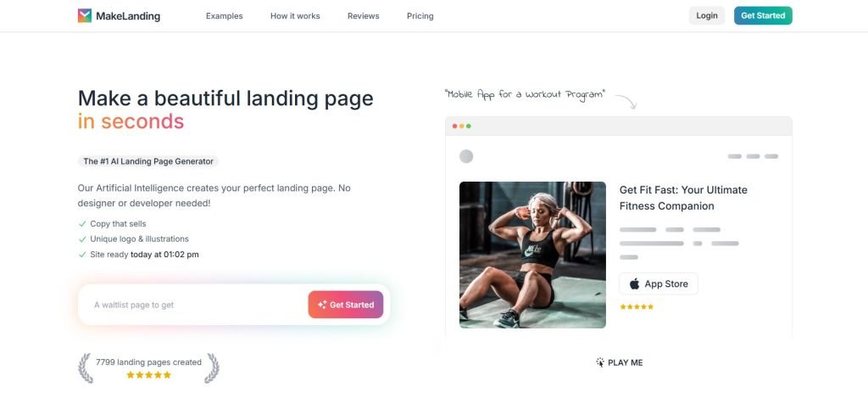Click the fitness workout photo thumbnail
This screenshot has width=868, height=415.
[x=532, y=255]
